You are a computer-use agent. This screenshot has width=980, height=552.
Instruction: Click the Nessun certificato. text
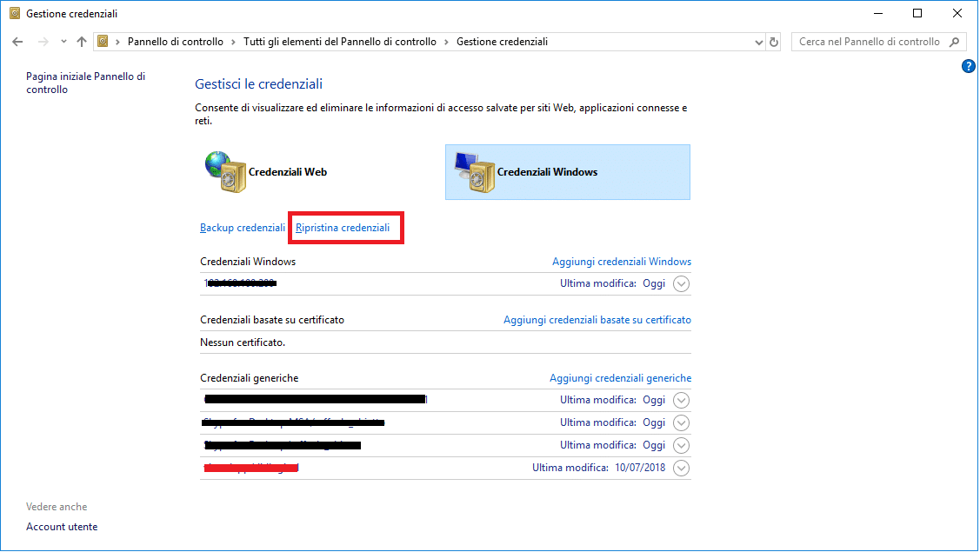tap(243, 343)
